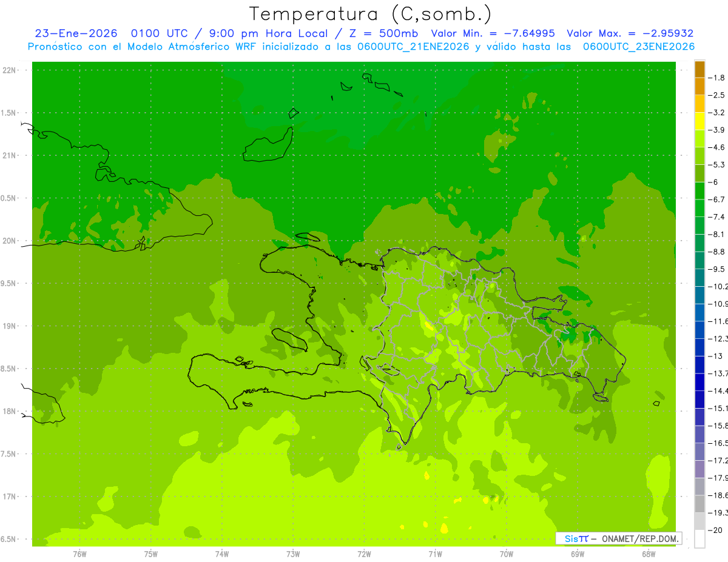The image size is (728, 562).
Task: Click the '-20' colorbar value
Action: (x=714, y=530)
